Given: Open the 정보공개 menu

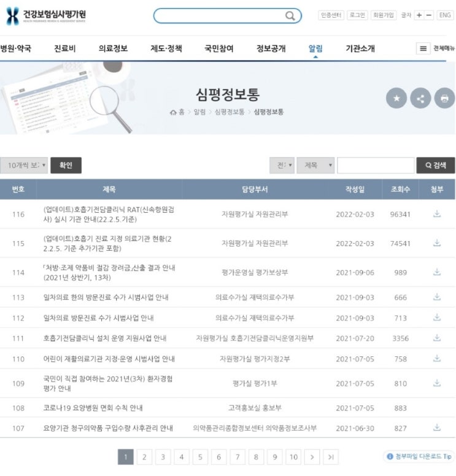Looking at the screenshot, I should [271, 48].
